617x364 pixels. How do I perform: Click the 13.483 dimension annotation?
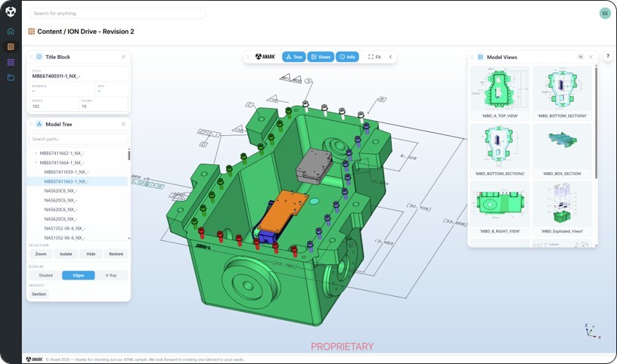[x=383, y=242]
